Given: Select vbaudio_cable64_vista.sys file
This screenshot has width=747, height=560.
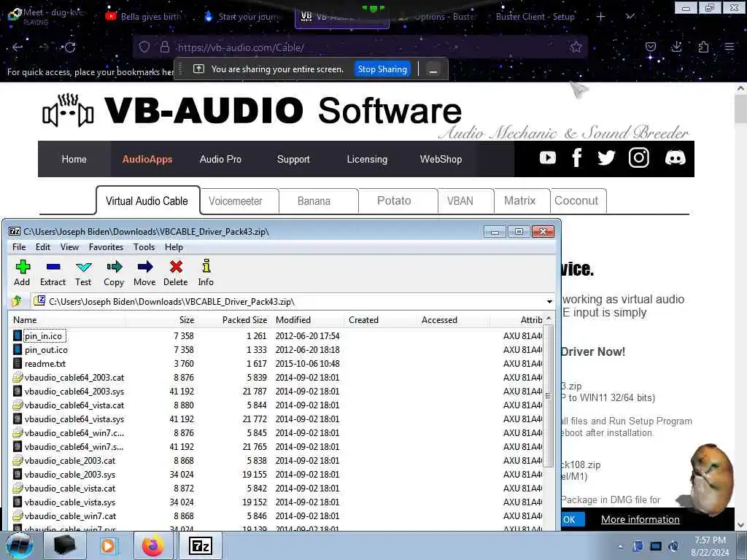Looking at the screenshot, I should (74, 419).
